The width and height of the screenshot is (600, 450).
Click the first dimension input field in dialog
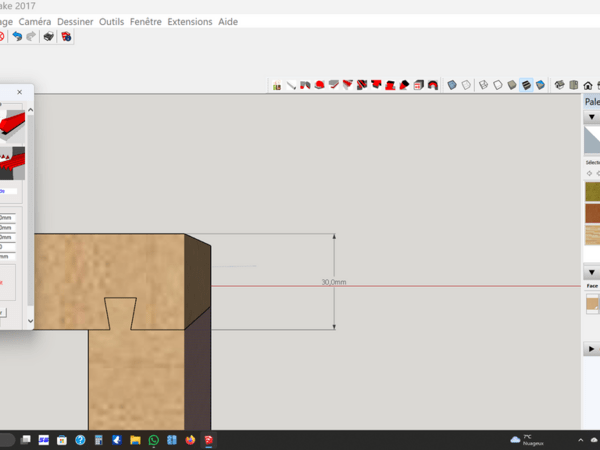click(x=7, y=217)
